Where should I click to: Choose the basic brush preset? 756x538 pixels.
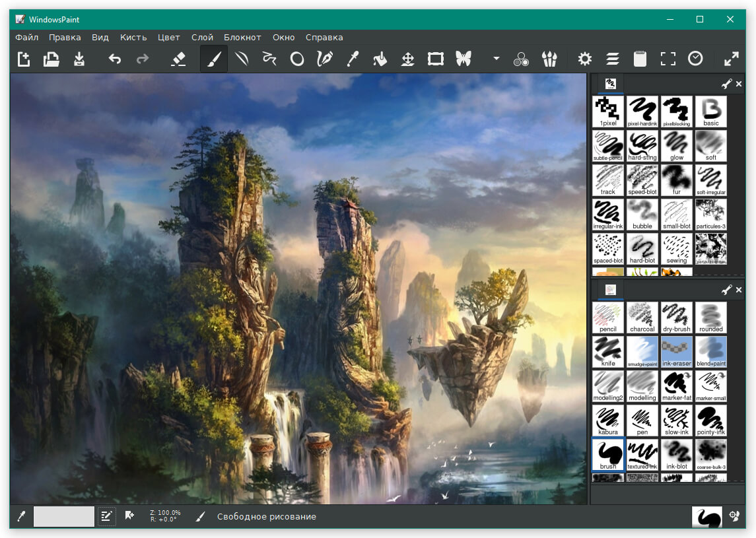tap(710, 112)
